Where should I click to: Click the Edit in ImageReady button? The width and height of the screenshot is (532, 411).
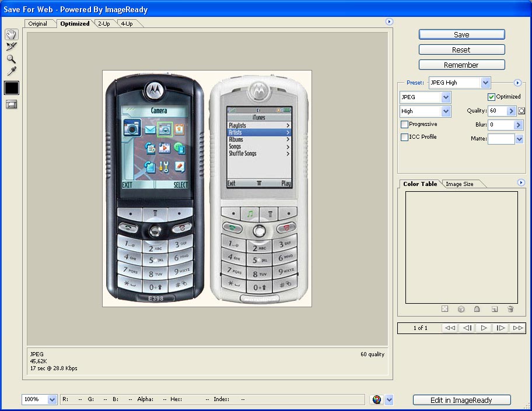461,400
